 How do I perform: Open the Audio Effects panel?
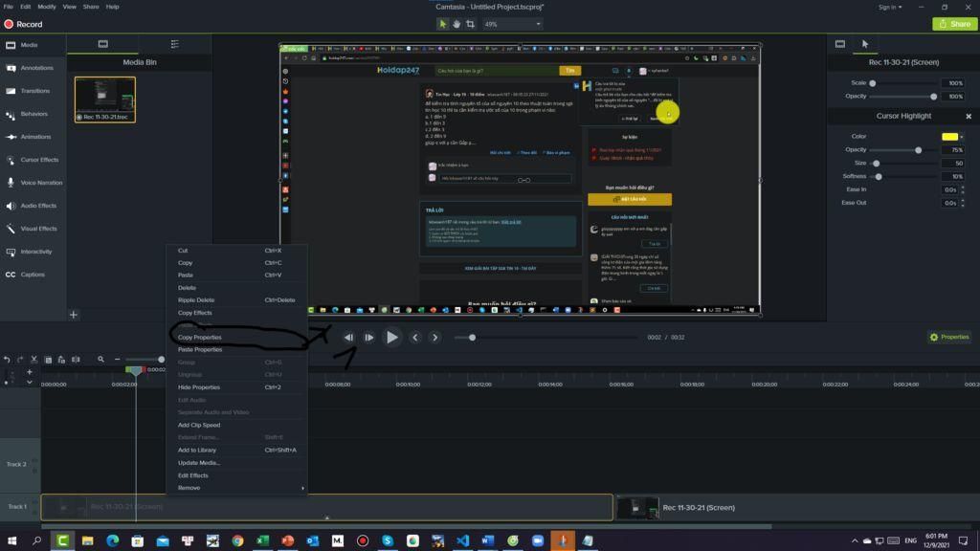33,206
